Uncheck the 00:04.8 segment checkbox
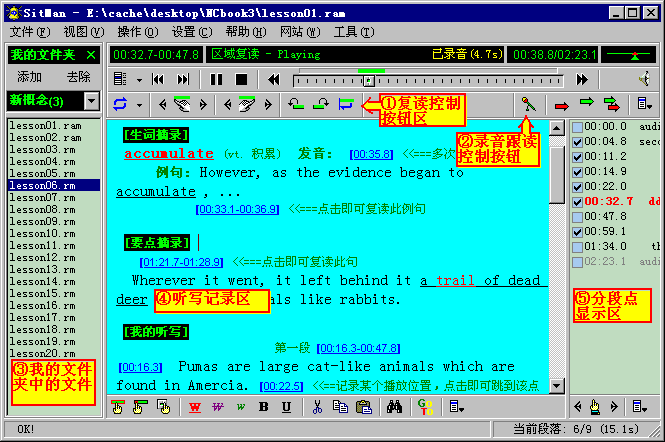 pos(577,142)
